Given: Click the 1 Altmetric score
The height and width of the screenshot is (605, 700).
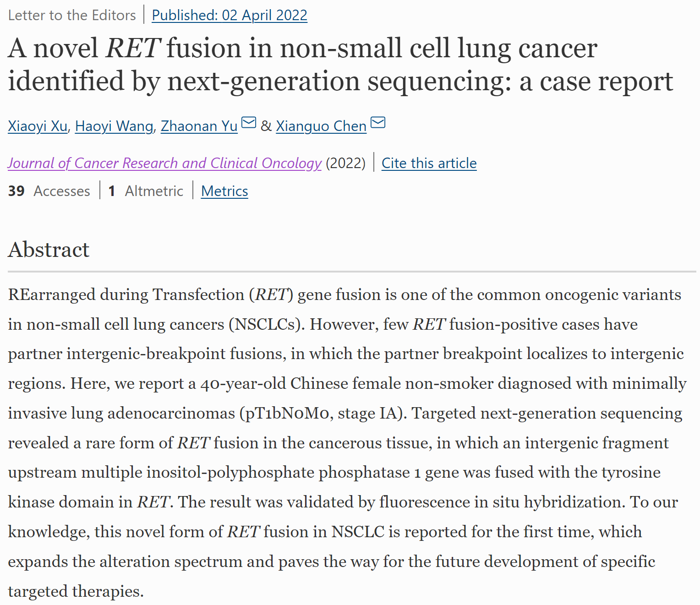Looking at the screenshot, I should [146, 191].
